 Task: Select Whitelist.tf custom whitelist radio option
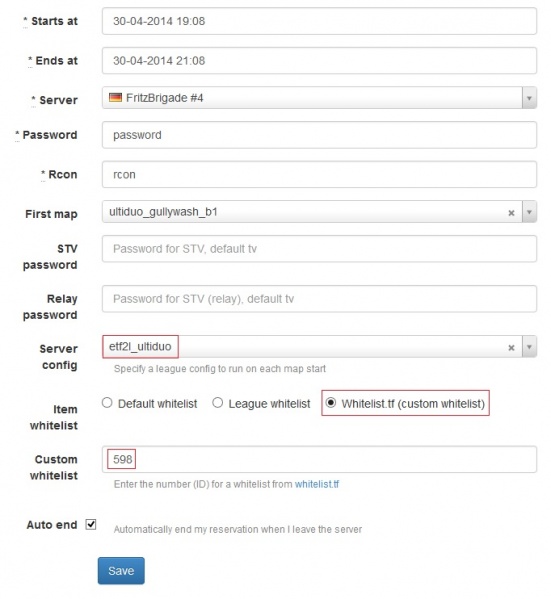[331, 403]
